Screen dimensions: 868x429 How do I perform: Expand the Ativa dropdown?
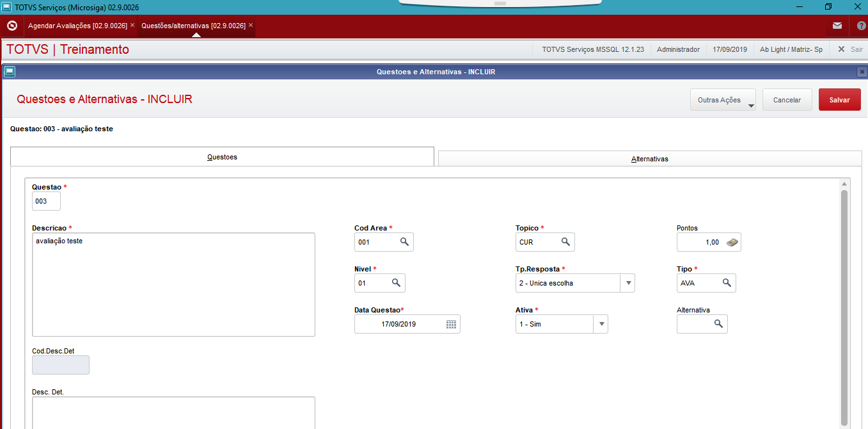[x=601, y=324]
